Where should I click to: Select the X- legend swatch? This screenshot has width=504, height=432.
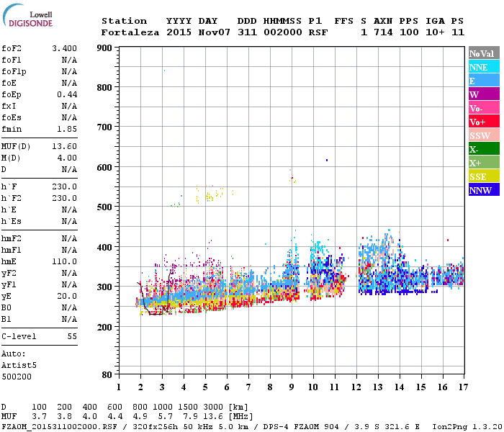click(x=484, y=149)
